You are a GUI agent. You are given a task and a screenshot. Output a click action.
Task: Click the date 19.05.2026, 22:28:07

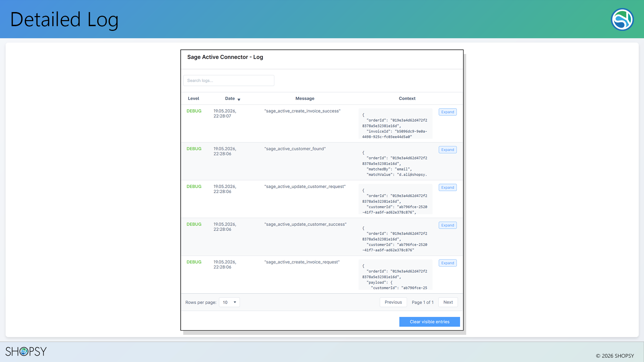(225, 114)
